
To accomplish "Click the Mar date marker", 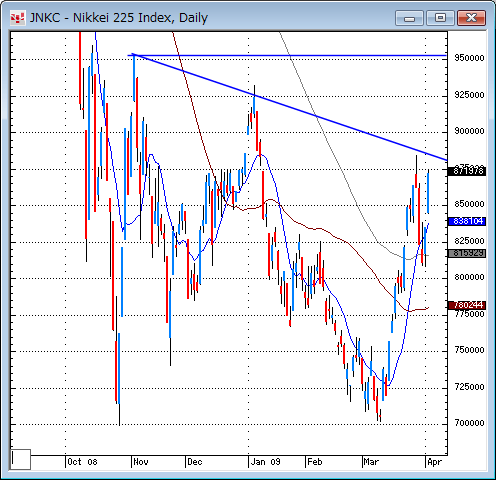I will (371, 462).
